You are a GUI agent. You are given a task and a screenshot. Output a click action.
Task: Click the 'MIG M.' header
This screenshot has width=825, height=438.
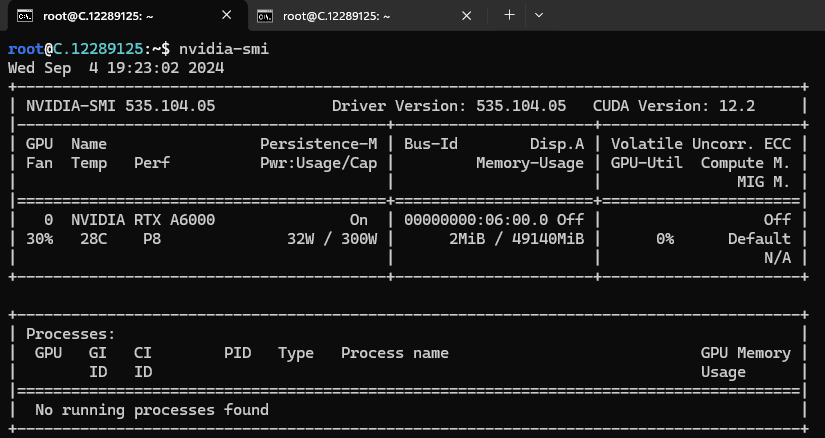763,182
